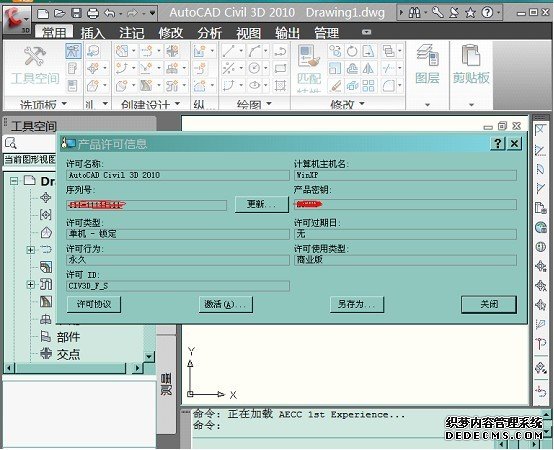Image resolution: width=554 pixels, height=450 pixels.
Task: Switch to the 视图 ribbon tab
Action: pos(248,33)
